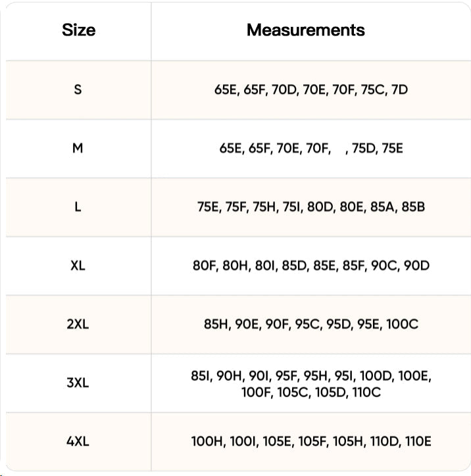Choose the L size label

pos(78,207)
